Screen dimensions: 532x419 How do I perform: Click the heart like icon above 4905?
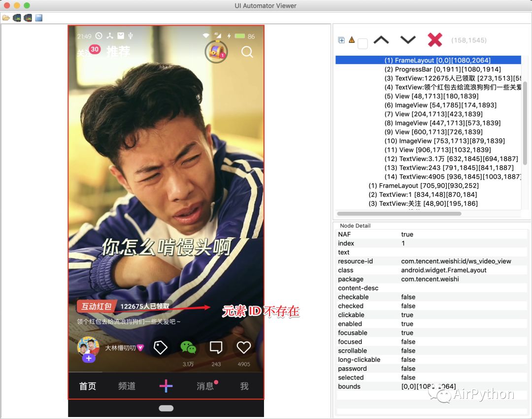(x=244, y=347)
